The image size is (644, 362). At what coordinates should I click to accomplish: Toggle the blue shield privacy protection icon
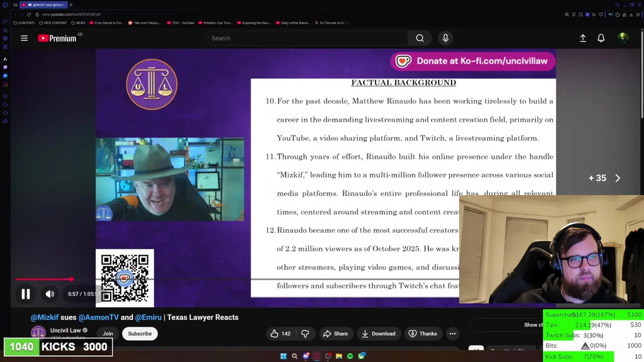[587, 15]
